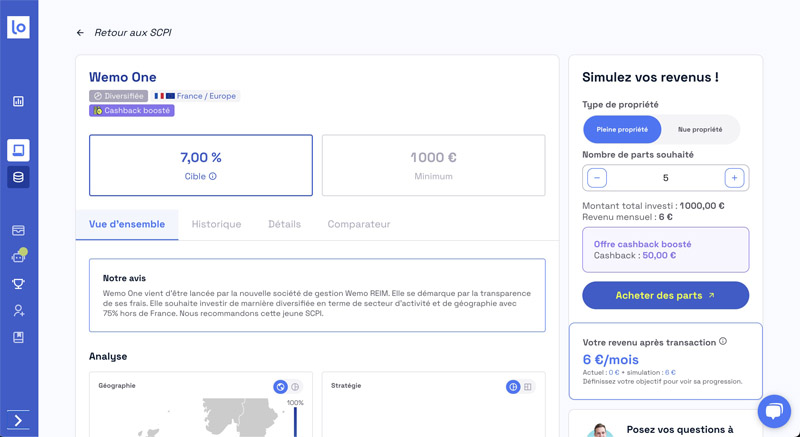Select the 7,00 % Cible card
The image size is (800, 437).
[x=201, y=165]
